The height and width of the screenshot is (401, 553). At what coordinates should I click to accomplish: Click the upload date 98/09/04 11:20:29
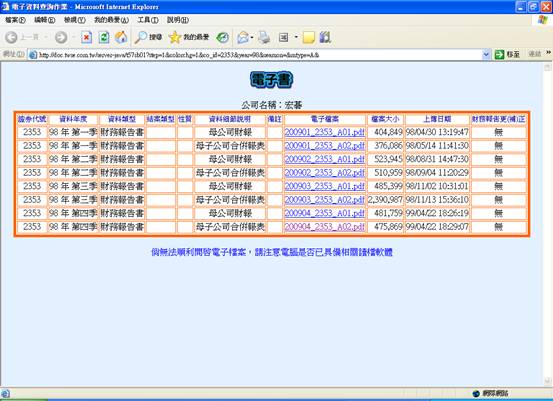tap(437, 172)
